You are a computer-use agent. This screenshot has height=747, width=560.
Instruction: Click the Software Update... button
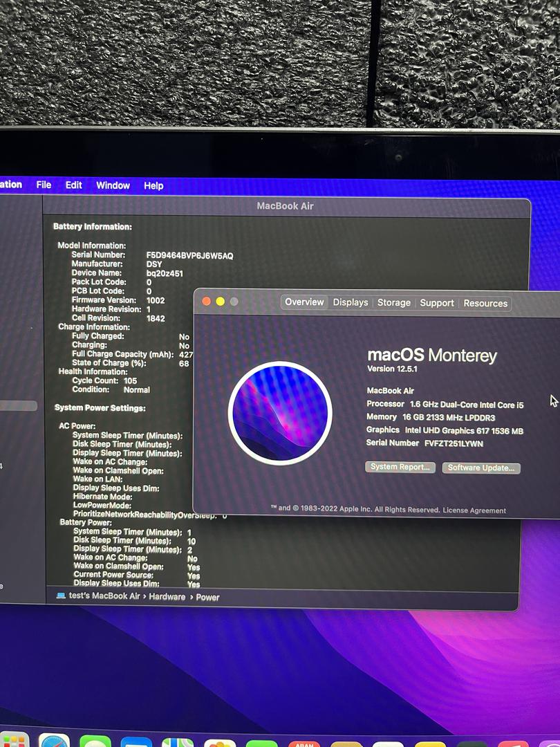click(x=481, y=468)
